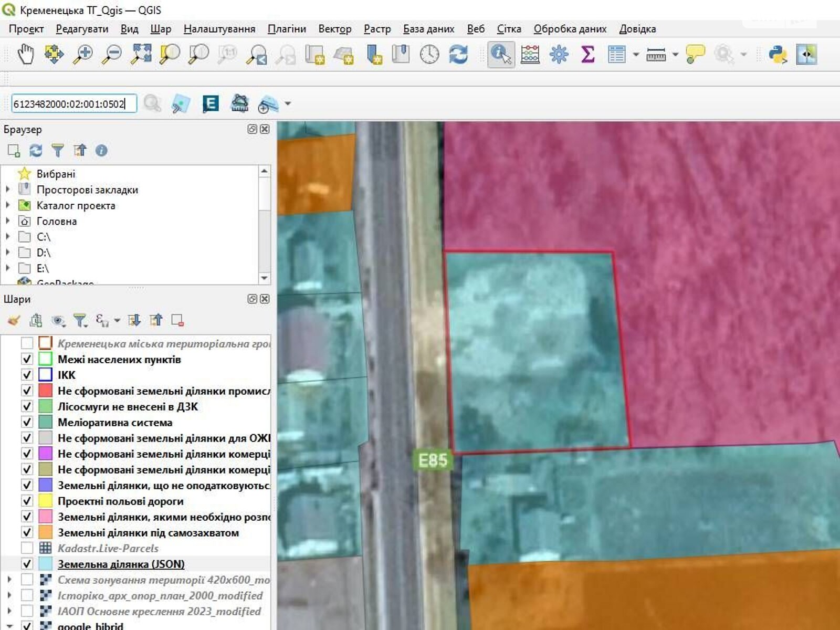Uncheck the Меліоративна система layer
This screenshot has height=630, width=840.
(27, 422)
